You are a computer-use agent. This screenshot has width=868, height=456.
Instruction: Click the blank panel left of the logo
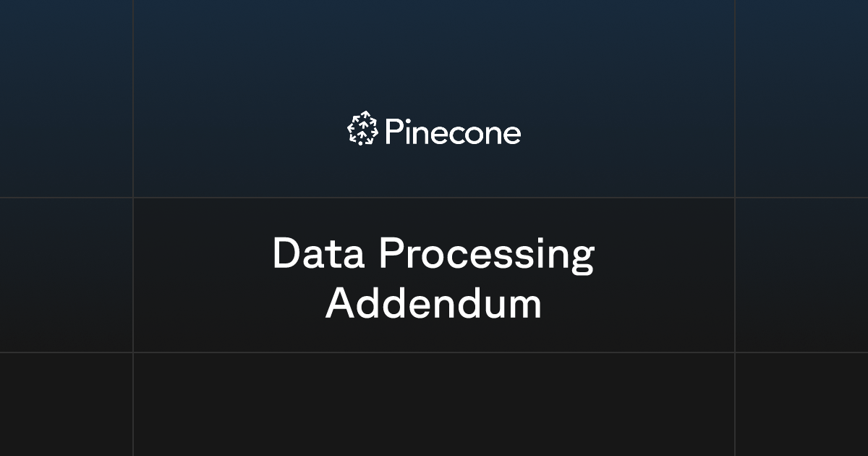coord(66,98)
